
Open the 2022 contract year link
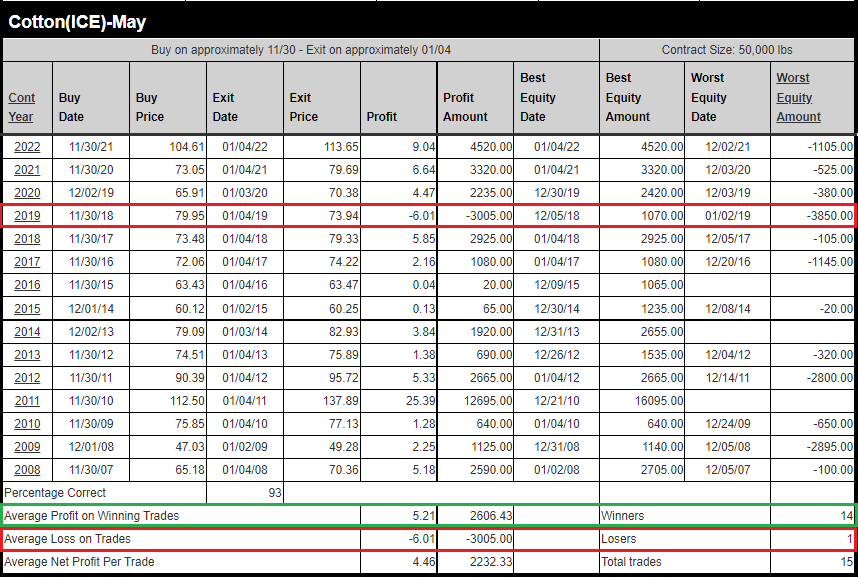(27, 147)
